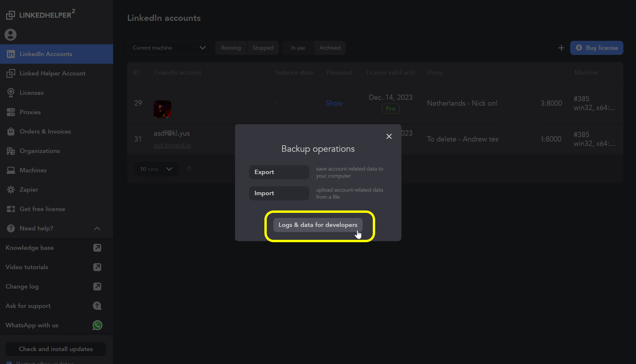Click License valid until column header
The height and width of the screenshot is (364, 636).
click(390, 73)
